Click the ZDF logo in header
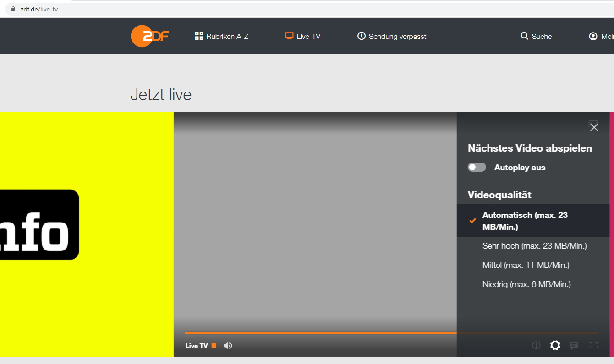The height and width of the screenshot is (364, 614). point(149,36)
